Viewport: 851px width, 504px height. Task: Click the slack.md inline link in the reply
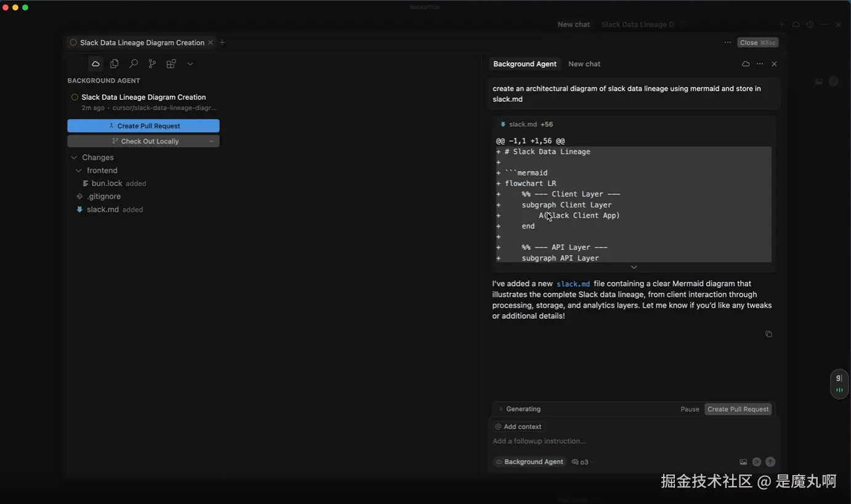tap(573, 284)
